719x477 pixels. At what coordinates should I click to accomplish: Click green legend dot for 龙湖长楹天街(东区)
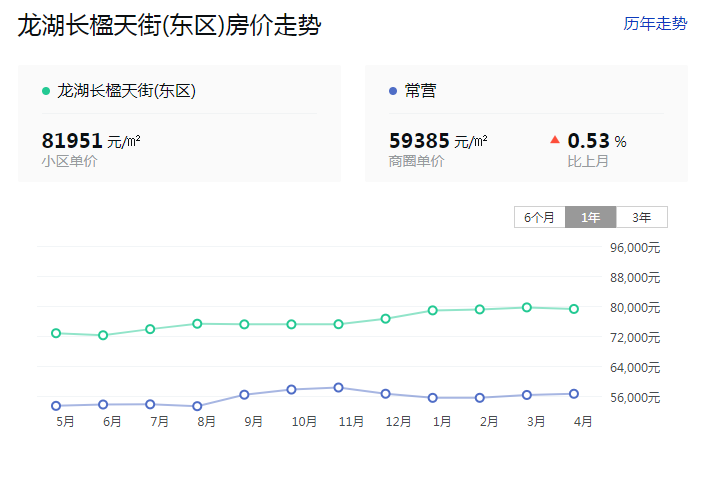(x=46, y=91)
